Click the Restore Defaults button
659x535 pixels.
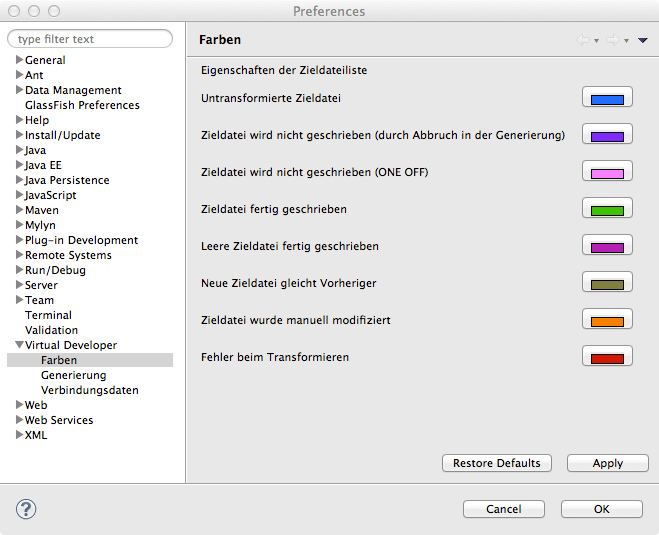[x=497, y=463]
